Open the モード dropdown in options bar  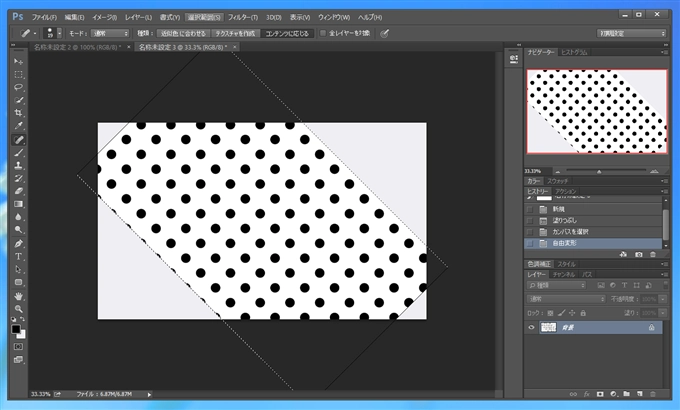coord(110,33)
